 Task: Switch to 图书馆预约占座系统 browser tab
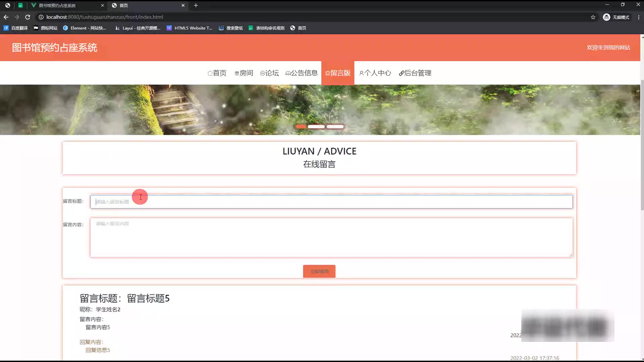click(x=57, y=5)
